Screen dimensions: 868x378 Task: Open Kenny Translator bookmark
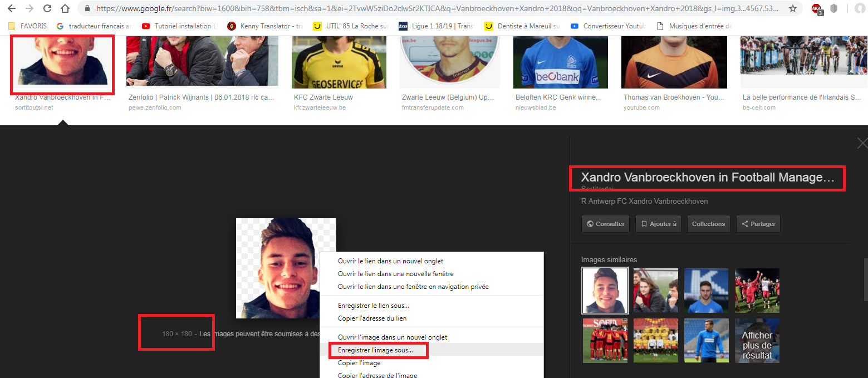click(265, 26)
